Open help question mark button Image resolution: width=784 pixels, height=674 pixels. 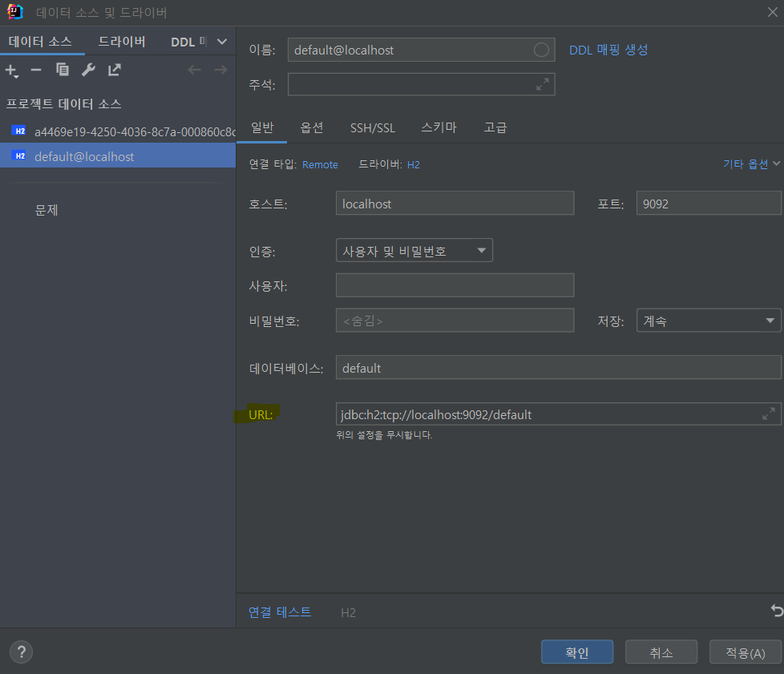click(21, 652)
